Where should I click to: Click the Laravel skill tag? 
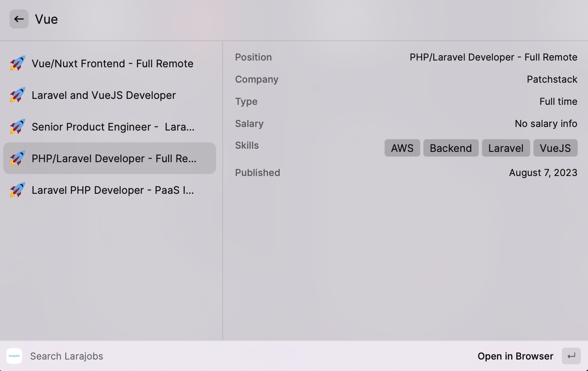point(506,148)
